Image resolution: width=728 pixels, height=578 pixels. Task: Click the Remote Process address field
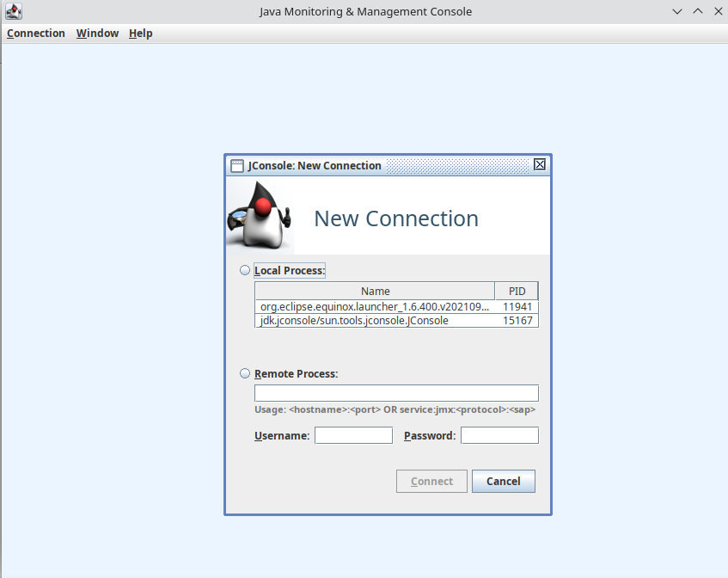click(x=396, y=393)
